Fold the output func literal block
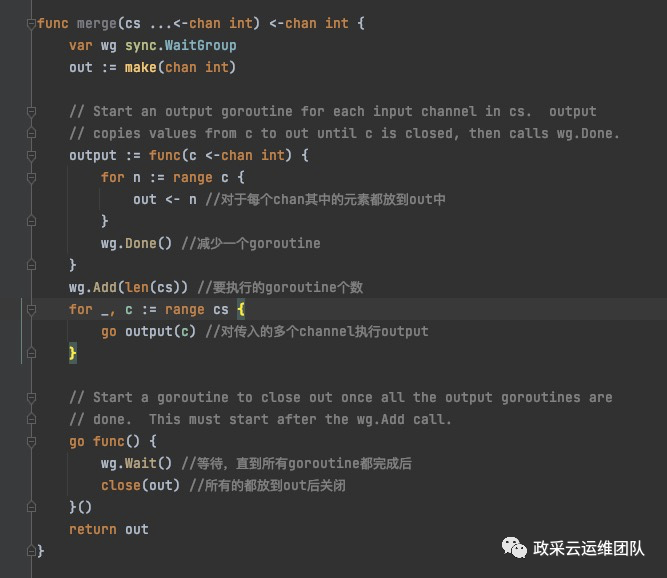The width and height of the screenshot is (667, 578). tap(31, 155)
